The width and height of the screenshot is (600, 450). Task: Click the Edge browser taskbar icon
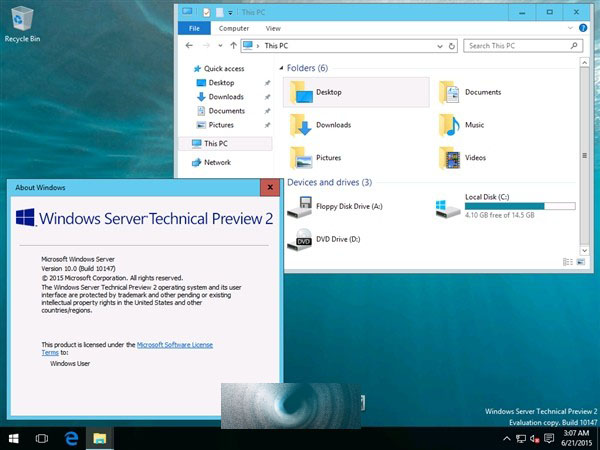pos(72,438)
